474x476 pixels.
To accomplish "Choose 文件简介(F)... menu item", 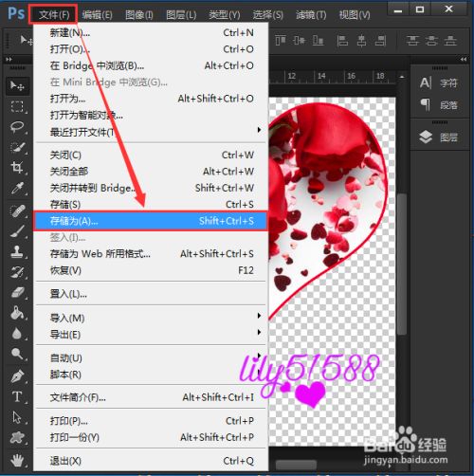I will point(151,397).
